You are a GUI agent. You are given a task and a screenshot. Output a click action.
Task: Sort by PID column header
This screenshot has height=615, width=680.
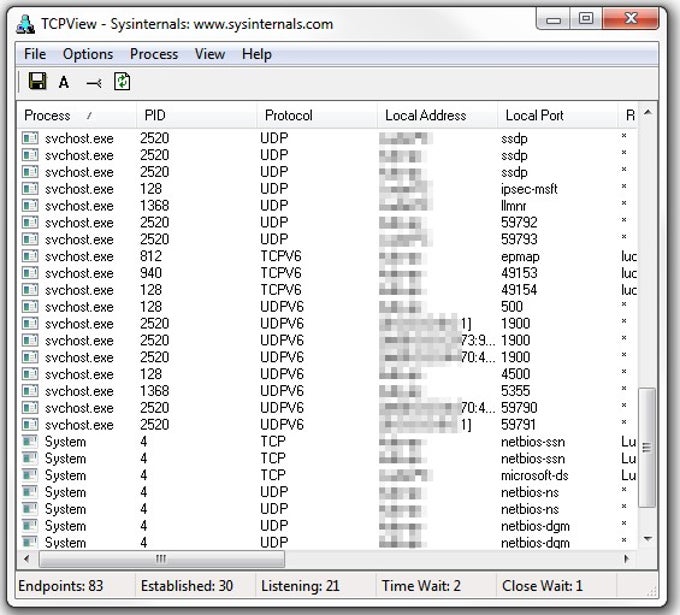pyautogui.click(x=196, y=115)
